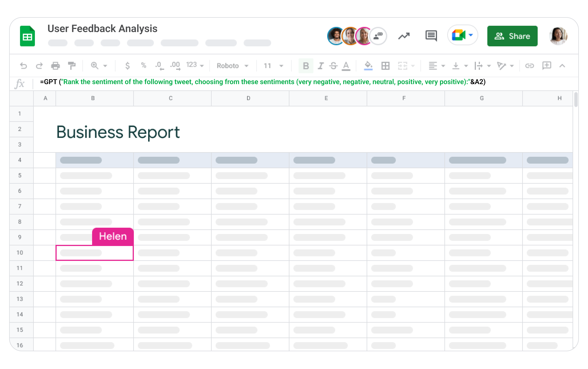Toggle italic formatting
The width and height of the screenshot is (588, 369).
coord(321,66)
